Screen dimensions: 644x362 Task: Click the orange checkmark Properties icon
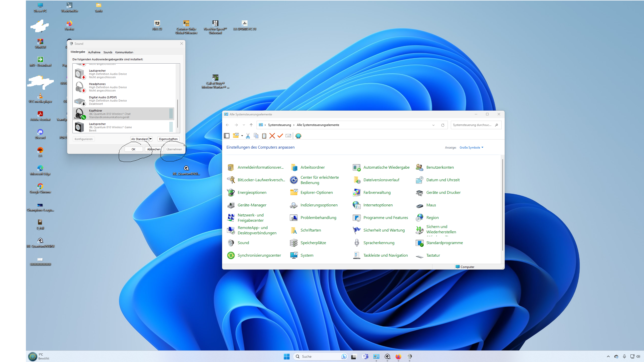point(280,136)
